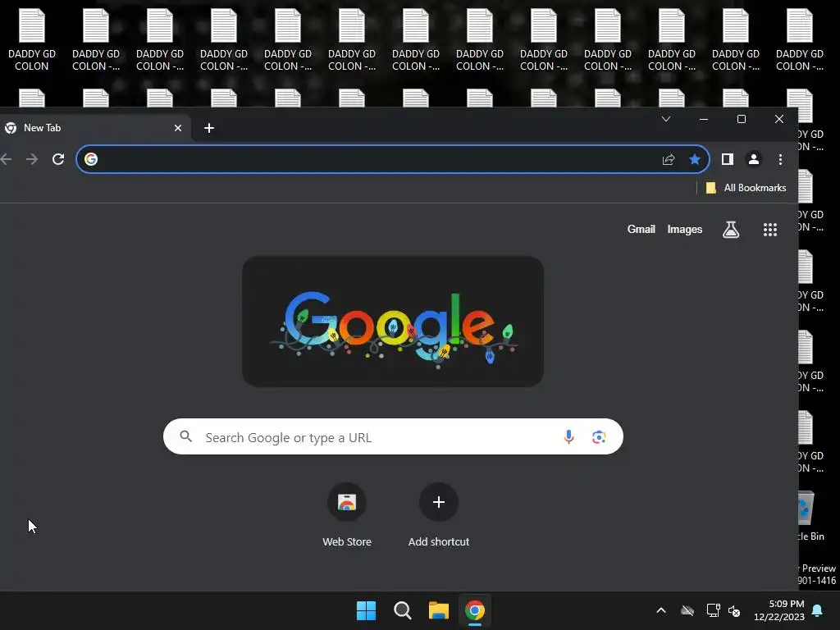Add a new shortcut
This screenshot has height=630, width=840.
pos(439,515)
